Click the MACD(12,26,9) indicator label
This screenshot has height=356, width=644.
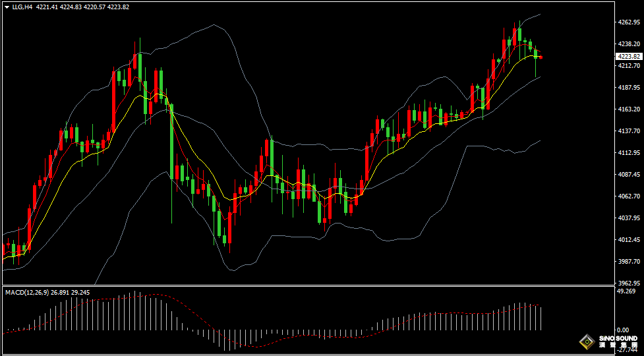[x=26, y=292]
